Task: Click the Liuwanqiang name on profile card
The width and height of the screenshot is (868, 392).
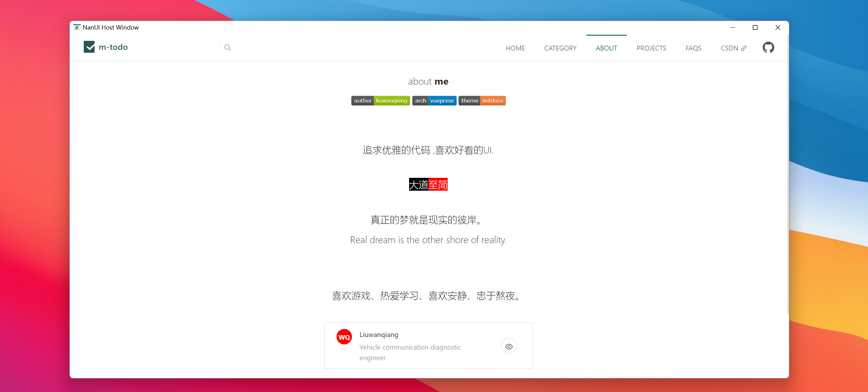Action: (378, 334)
